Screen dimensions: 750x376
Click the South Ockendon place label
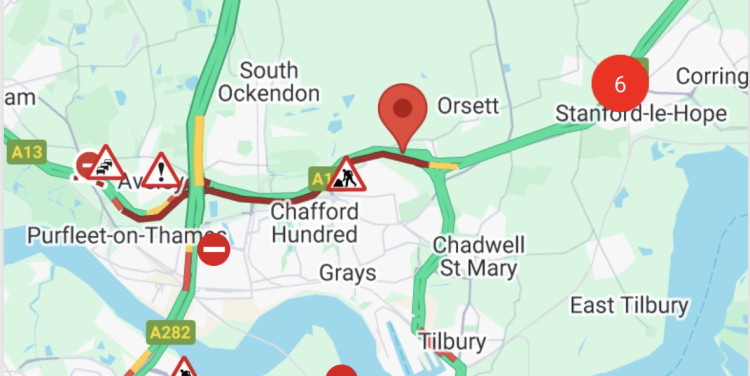click(x=269, y=82)
